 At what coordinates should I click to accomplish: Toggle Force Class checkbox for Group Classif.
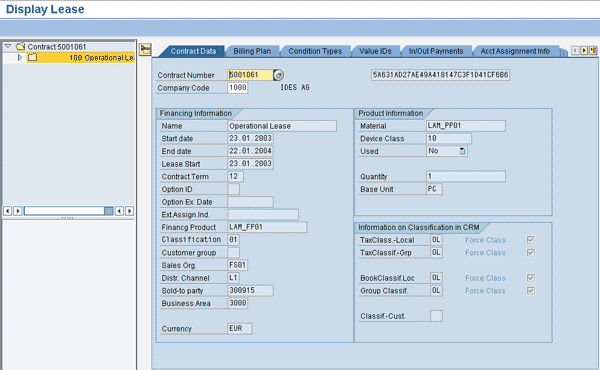(531, 290)
